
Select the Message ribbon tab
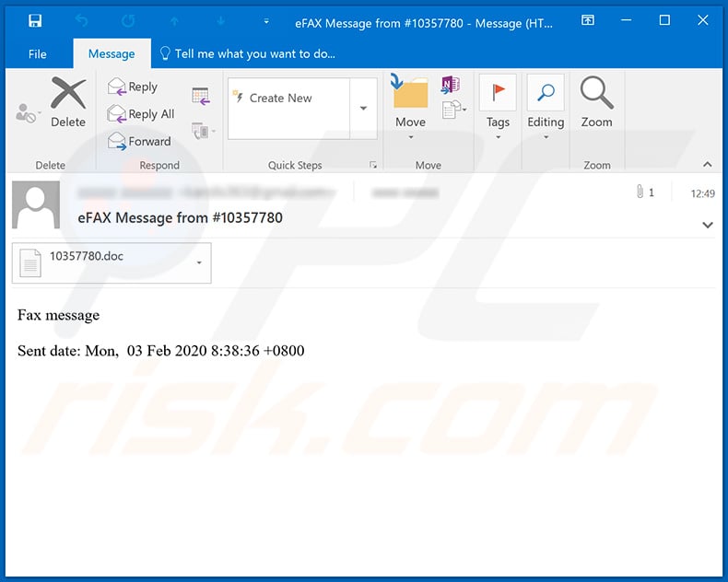(x=112, y=53)
